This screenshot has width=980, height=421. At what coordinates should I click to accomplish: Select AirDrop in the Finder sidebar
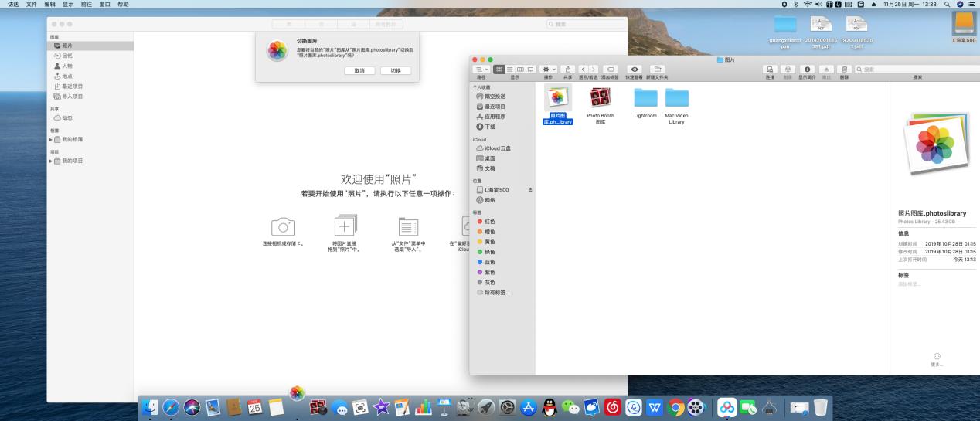click(495, 97)
